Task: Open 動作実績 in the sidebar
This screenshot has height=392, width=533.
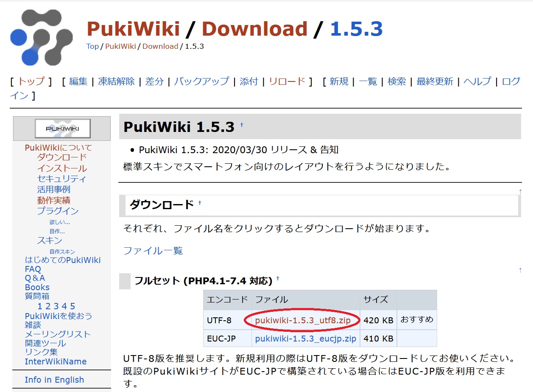Action: tap(53, 200)
